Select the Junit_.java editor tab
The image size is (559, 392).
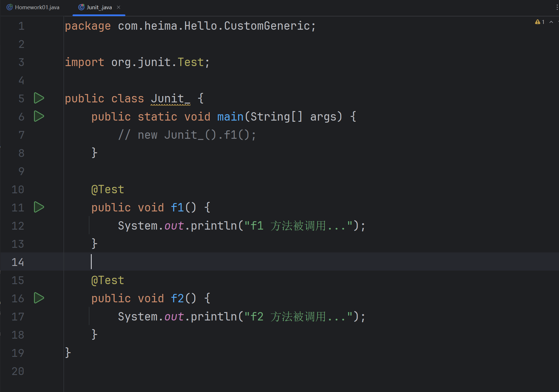click(x=99, y=7)
